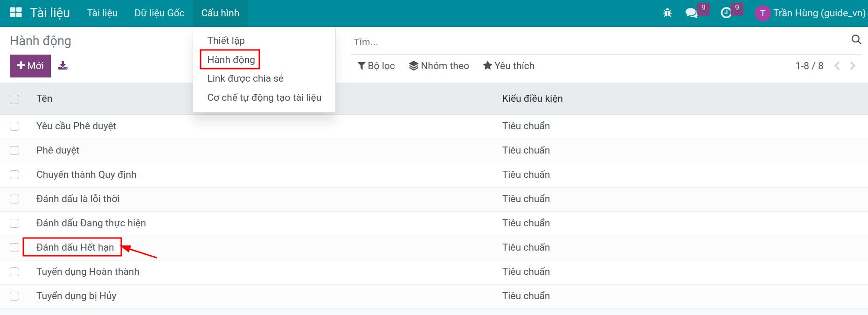Open the clock activities icon
Viewport: 868px width, 315px height.
click(726, 13)
